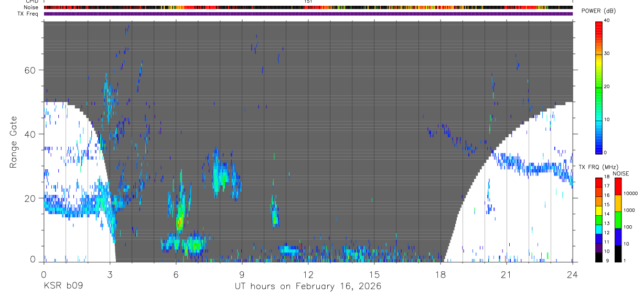
Task: Click the 'Noise' row label
Action: tap(31, 7)
